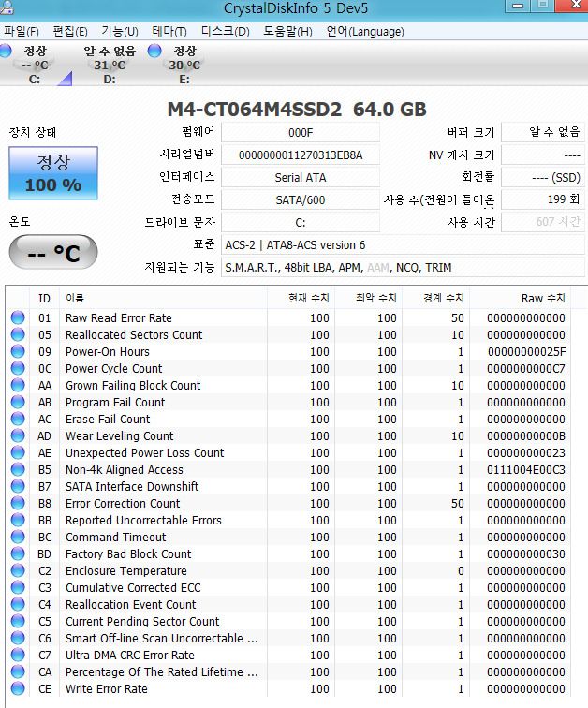Click status icon of Power Cycle Count
The image size is (588, 708).
[x=18, y=368]
